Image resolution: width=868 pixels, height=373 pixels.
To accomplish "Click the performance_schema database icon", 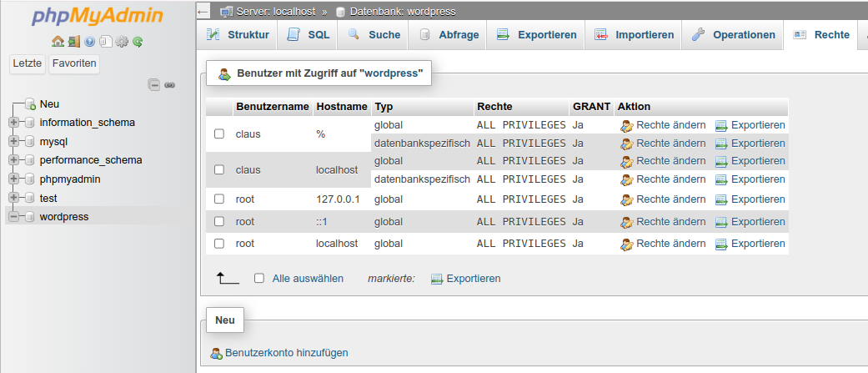I will pos(29,160).
